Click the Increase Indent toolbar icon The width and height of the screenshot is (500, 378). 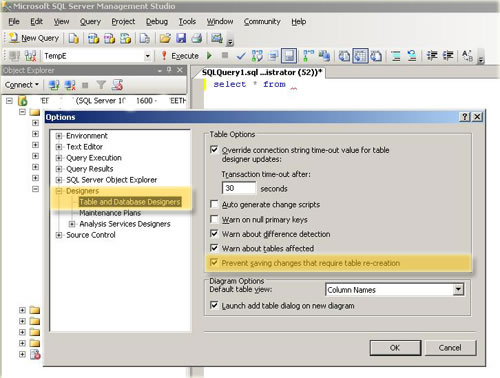click(x=448, y=56)
